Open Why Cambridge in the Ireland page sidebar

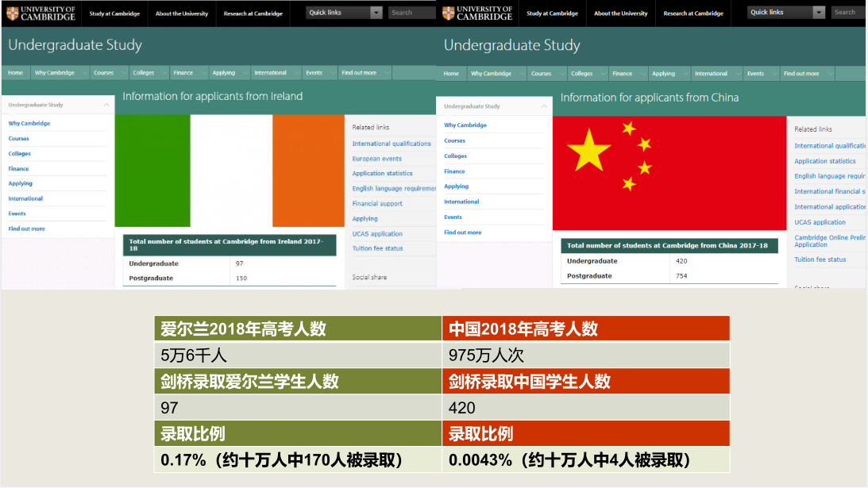click(29, 123)
